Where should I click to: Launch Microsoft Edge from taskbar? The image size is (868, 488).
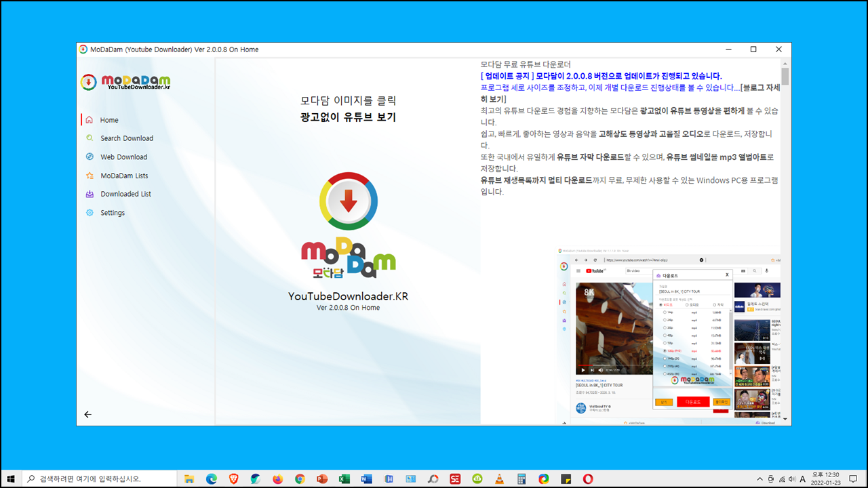click(x=211, y=479)
